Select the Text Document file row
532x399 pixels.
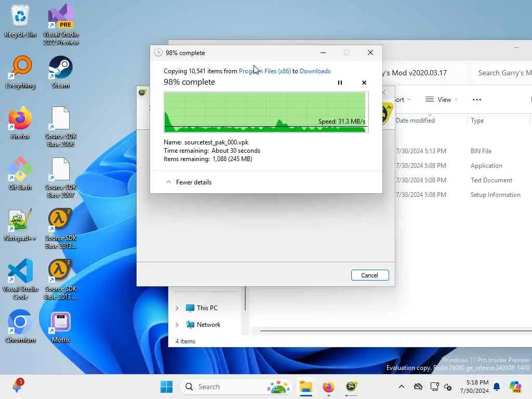coord(463,180)
